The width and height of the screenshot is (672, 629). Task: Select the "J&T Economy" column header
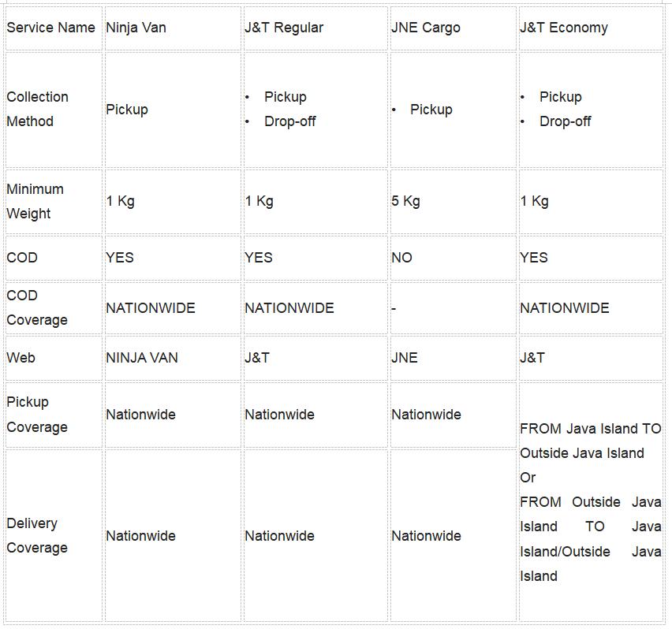pyautogui.click(x=564, y=28)
